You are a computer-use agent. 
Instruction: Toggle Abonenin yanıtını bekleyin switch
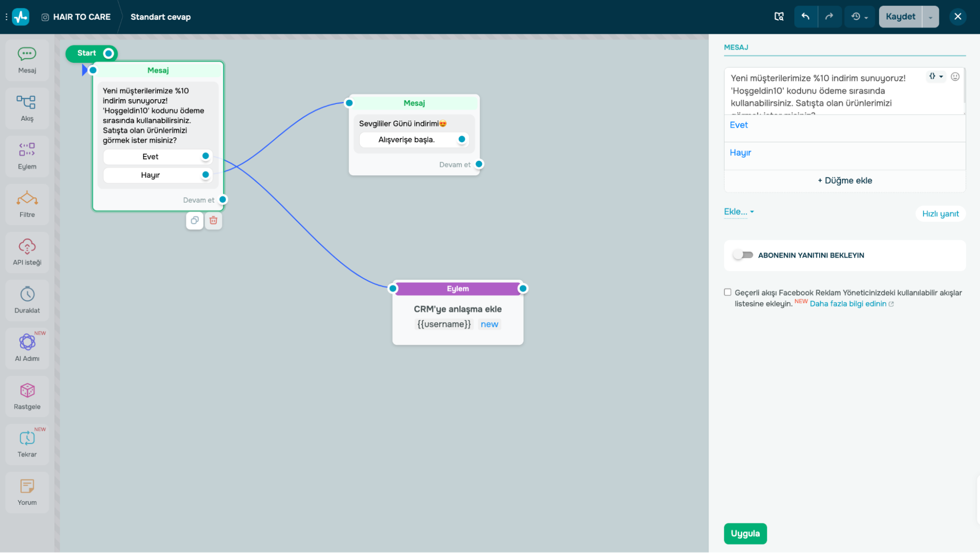[x=743, y=255]
